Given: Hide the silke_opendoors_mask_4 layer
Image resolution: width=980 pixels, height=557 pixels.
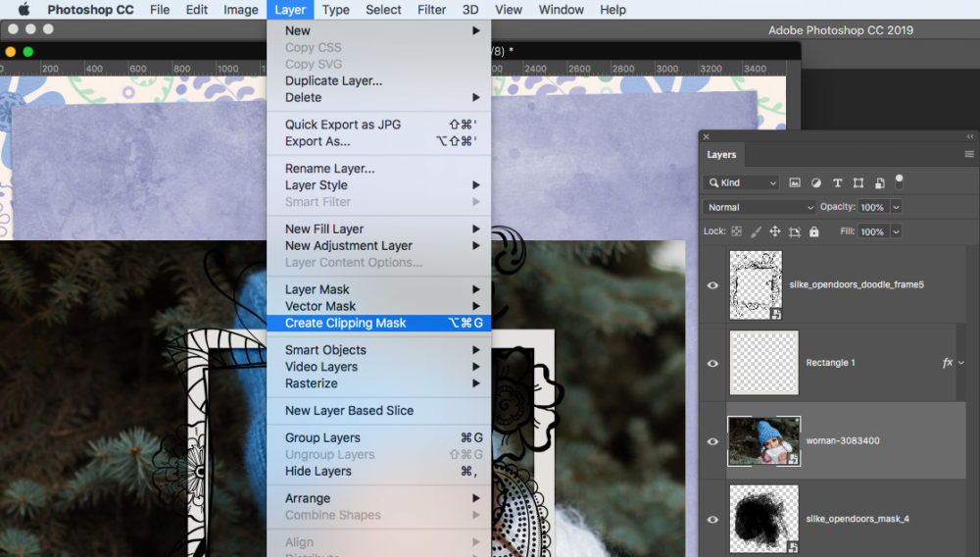Looking at the screenshot, I should coord(712,520).
